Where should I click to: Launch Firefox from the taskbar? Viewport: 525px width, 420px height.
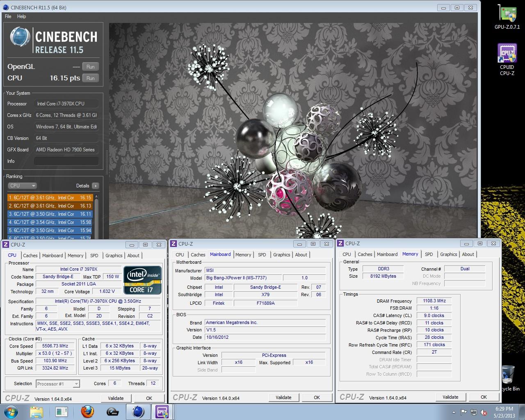coord(87,411)
